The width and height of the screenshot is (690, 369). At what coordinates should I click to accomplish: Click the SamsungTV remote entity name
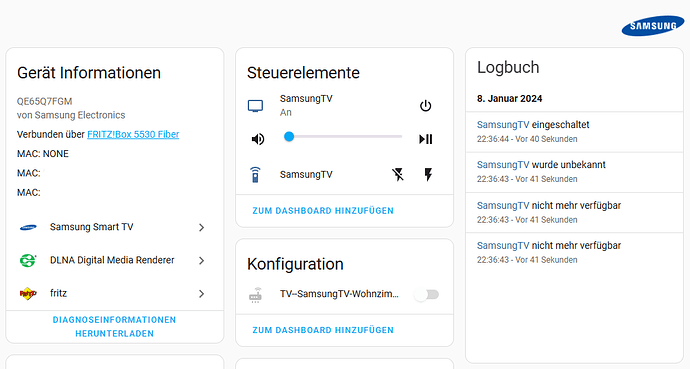[x=306, y=175]
